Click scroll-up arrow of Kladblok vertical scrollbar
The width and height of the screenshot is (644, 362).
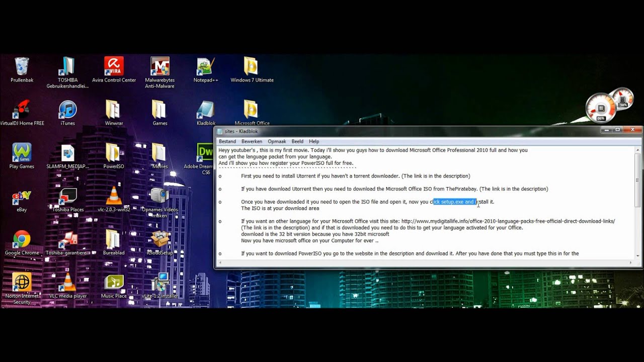pyautogui.click(x=638, y=150)
